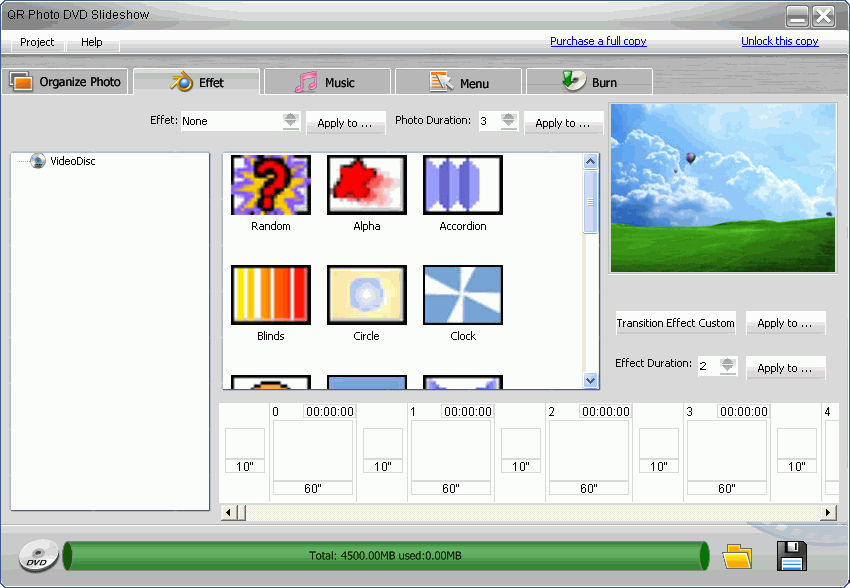Screen dimensions: 850x588
Task: Click timeline scroll right arrow
Action: coord(828,512)
